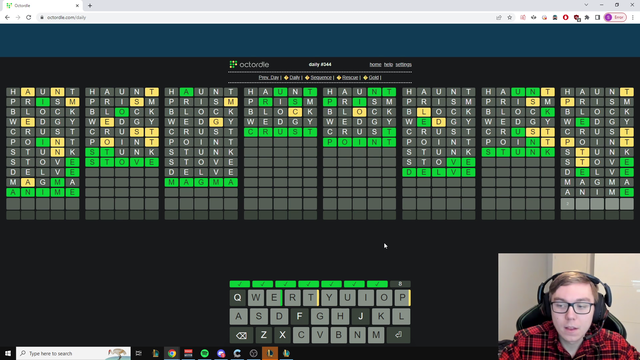This screenshot has width=640, height=360.
Task: Click the browser reload icon
Action: [29, 18]
